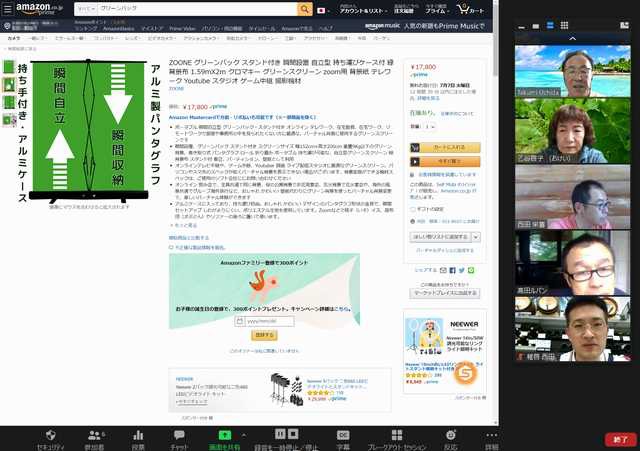
Task: Open Zoom closed caption (字幕) icon
Action: (x=343, y=435)
